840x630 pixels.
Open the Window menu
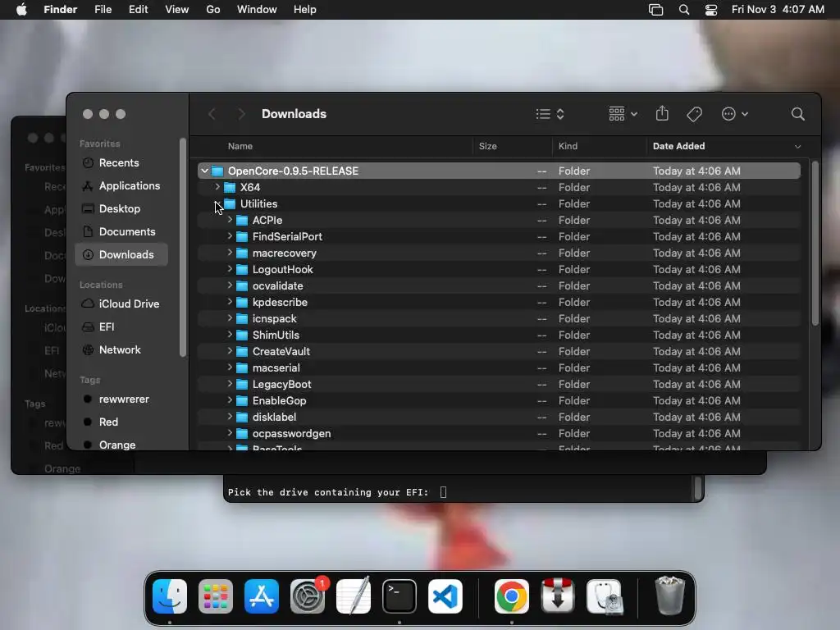click(x=257, y=10)
